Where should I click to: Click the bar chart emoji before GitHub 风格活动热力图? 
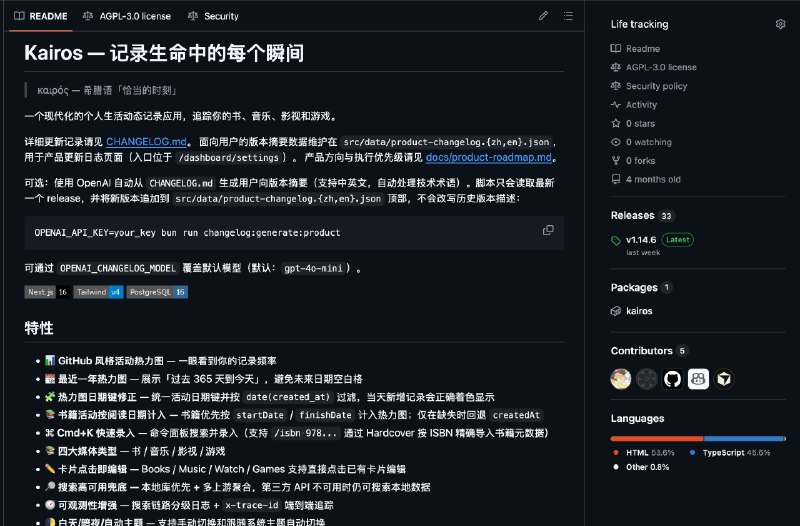coord(50,361)
